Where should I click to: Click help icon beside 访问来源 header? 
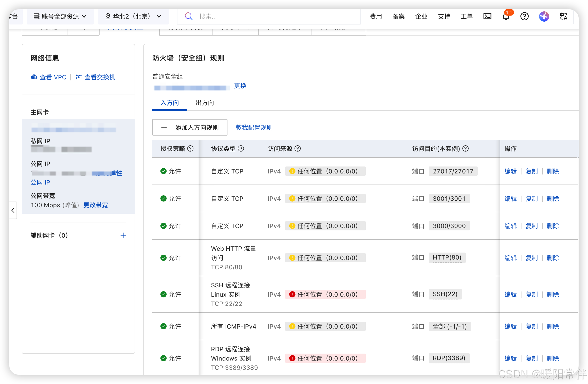298,148
